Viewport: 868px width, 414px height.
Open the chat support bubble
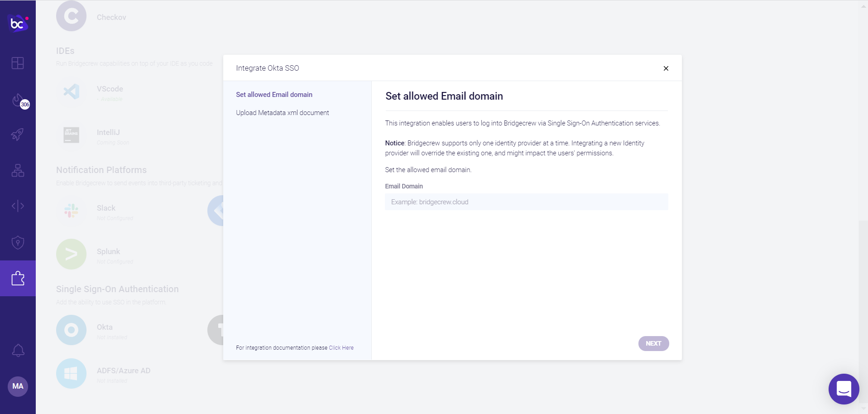[844, 389]
